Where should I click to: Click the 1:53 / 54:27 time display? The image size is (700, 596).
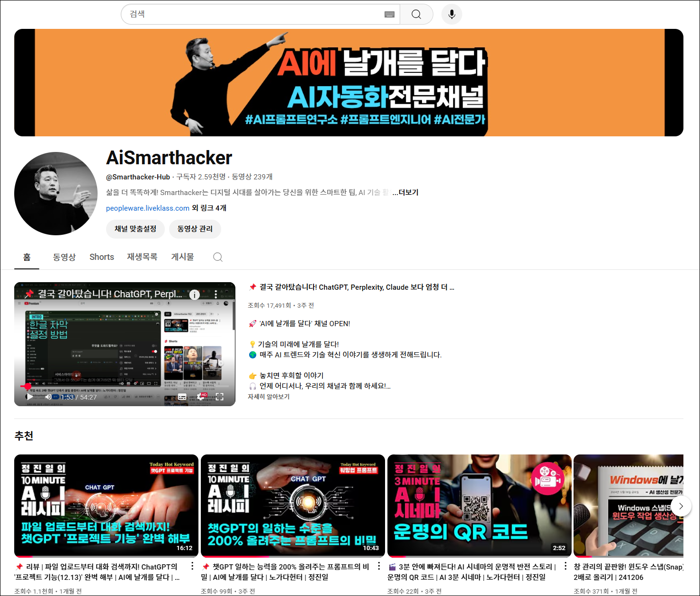(x=79, y=397)
